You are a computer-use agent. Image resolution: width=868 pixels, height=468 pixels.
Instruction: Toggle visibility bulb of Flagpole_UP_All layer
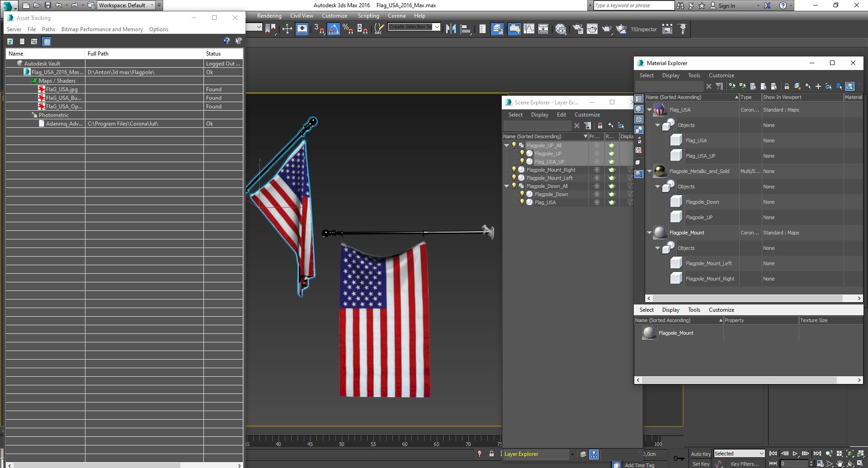tap(514, 145)
